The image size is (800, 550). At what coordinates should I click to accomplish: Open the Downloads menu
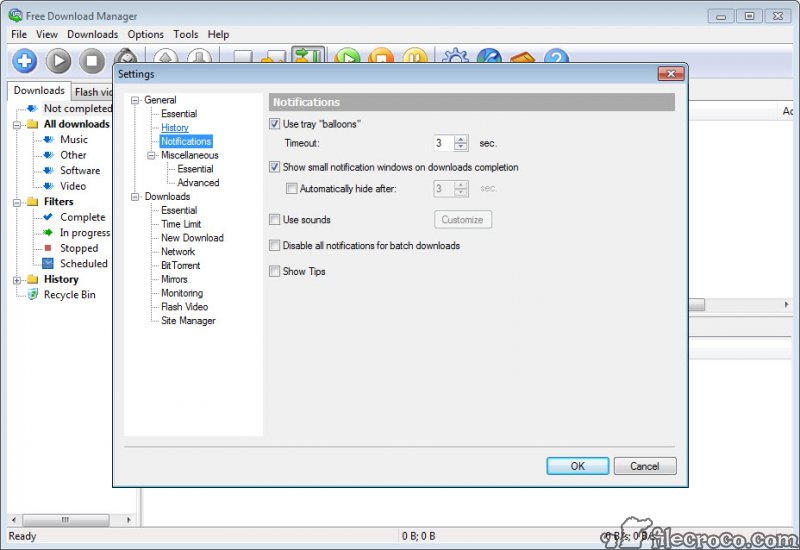pyautogui.click(x=92, y=34)
